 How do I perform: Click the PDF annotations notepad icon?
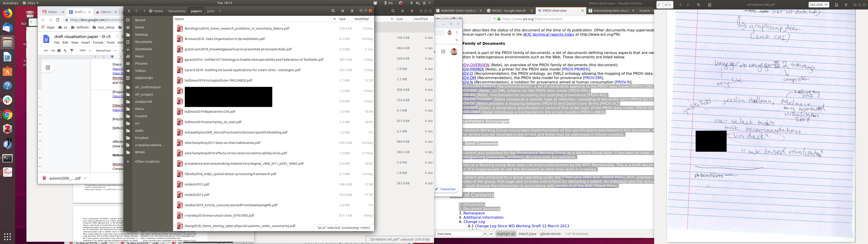(709, 5)
